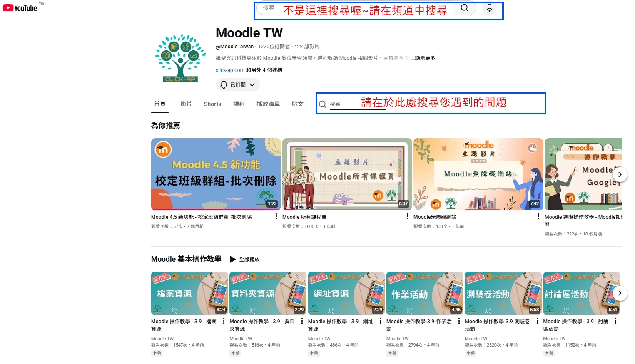This screenshot has height=364, width=635.
Task: Open the click-ap.com link
Action: 230,70
